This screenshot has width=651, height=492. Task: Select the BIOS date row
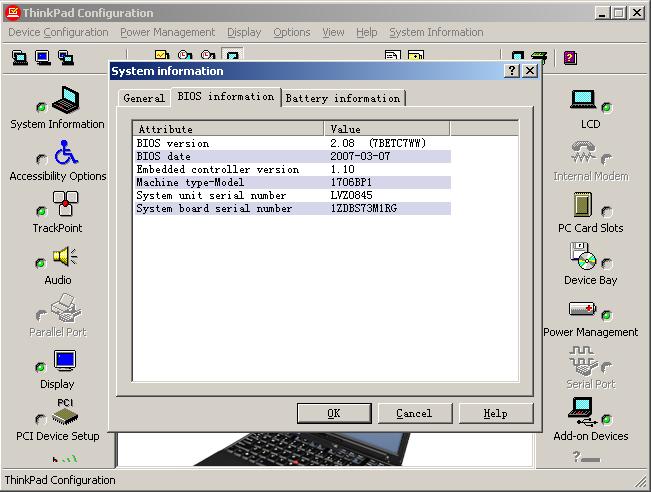click(x=293, y=156)
